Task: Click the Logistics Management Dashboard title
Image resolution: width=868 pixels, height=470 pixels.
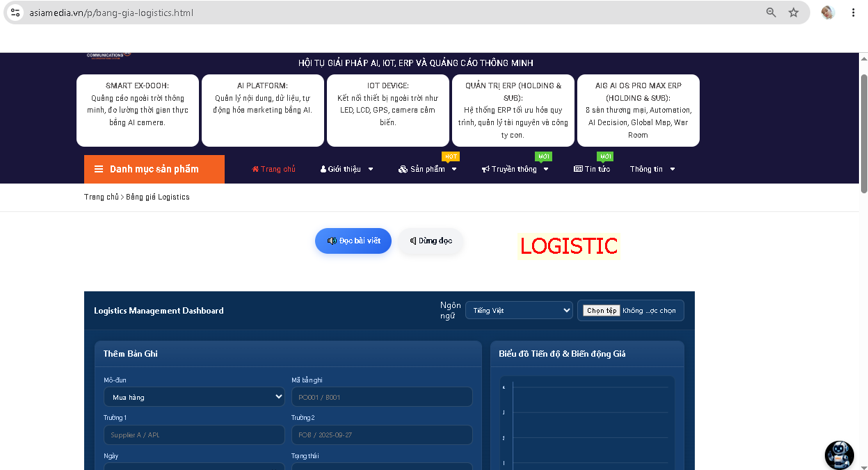Action: coord(159,311)
